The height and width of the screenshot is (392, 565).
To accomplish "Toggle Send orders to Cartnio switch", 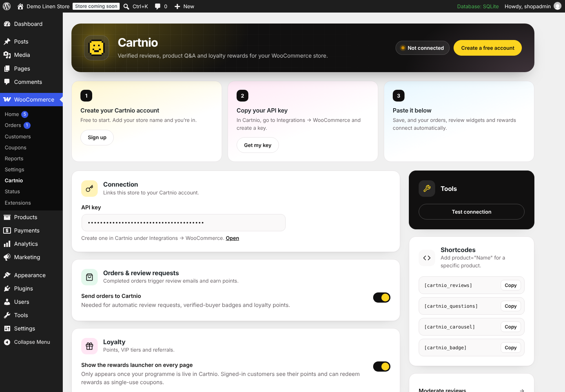I will (382, 298).
